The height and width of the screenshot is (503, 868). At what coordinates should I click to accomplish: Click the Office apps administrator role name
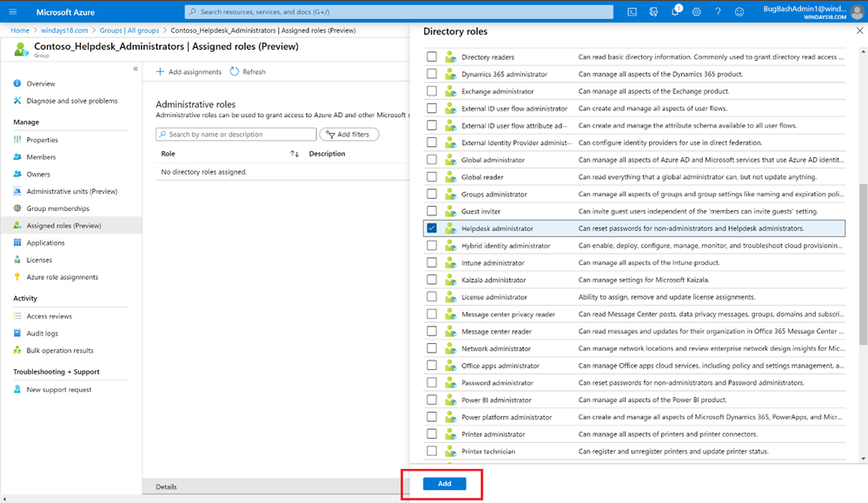[500, 365]
